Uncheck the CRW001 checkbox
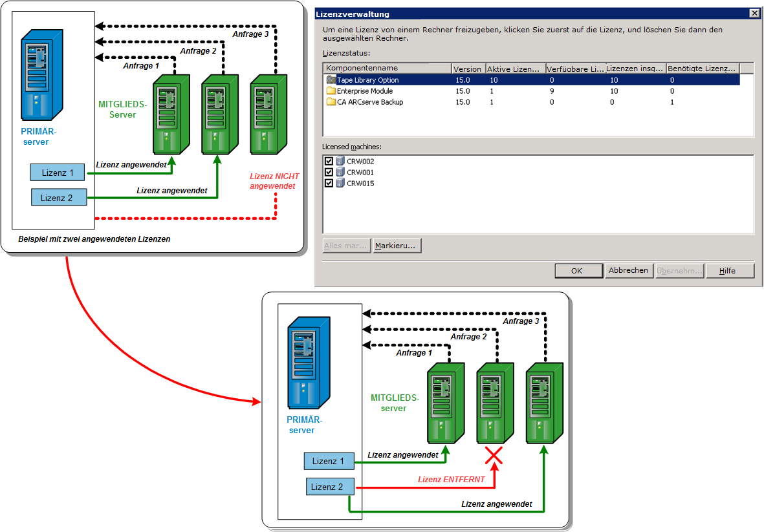Image resolution: width=764 pixels, height=532 pixels. [329, 173]
